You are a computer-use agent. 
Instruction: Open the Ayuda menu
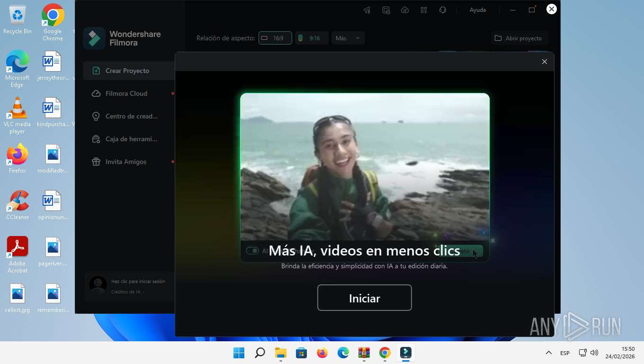(477, 10)
